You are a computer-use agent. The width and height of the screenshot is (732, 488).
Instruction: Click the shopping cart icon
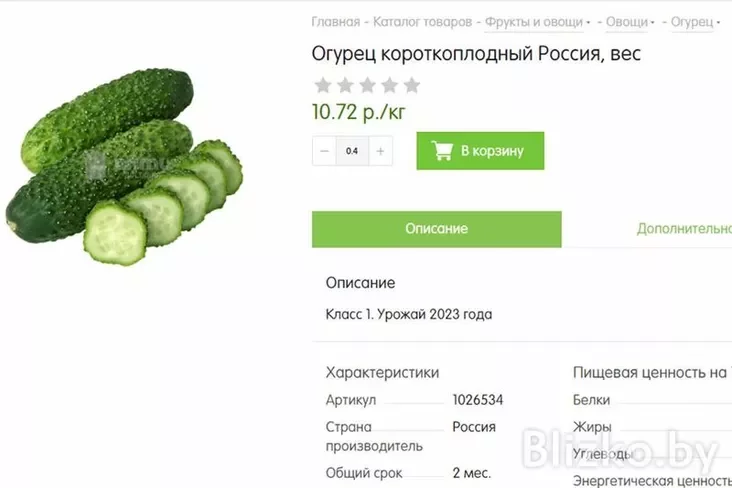click(x=442, y=150)
